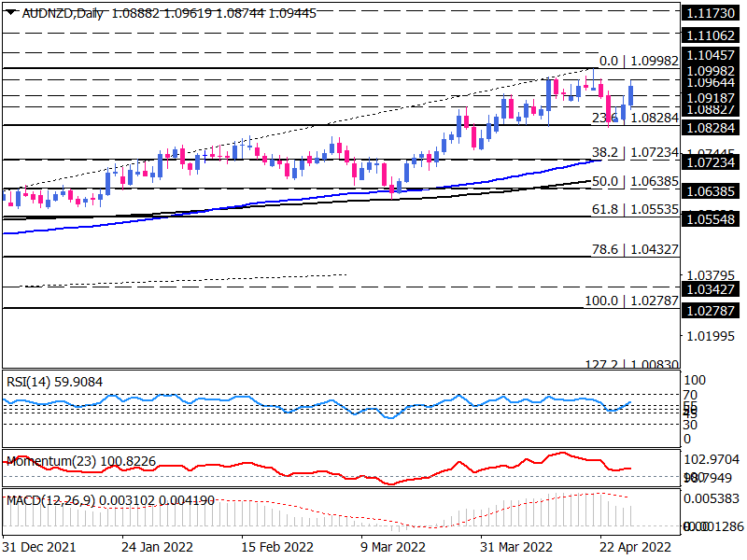
Task: Click the AUDNZD,Daily chart title
Action: point(63,13)
